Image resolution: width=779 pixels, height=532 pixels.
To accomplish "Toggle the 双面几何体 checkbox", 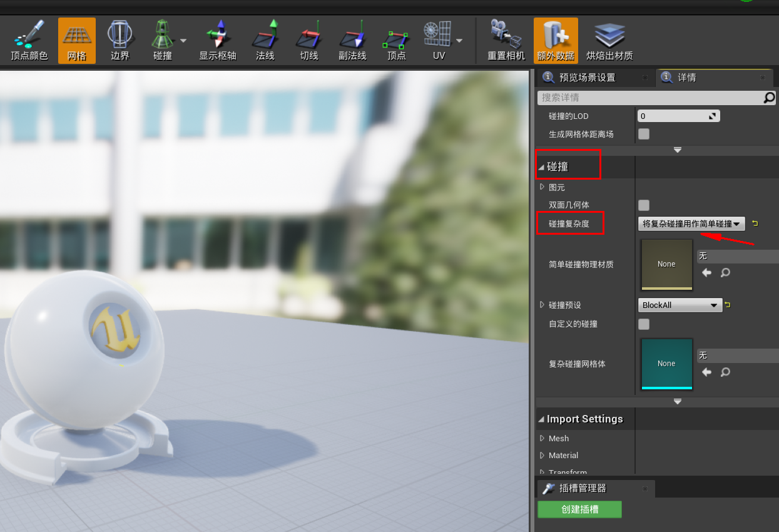I will coord(643,205).
